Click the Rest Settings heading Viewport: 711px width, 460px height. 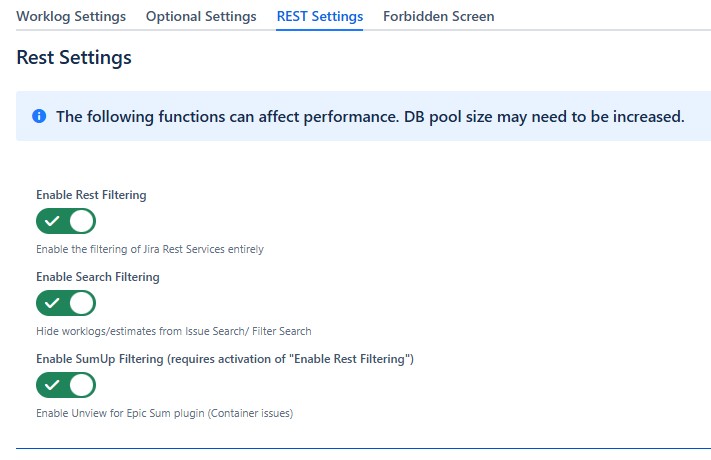tap(74, 58)
